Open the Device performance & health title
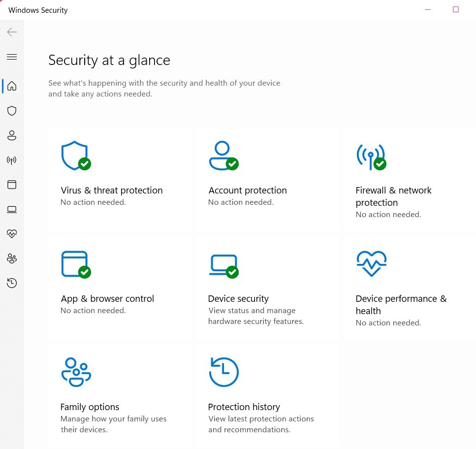Image resolution: width=476 pixels, height=449 pixels. click(x=401, y=305)
